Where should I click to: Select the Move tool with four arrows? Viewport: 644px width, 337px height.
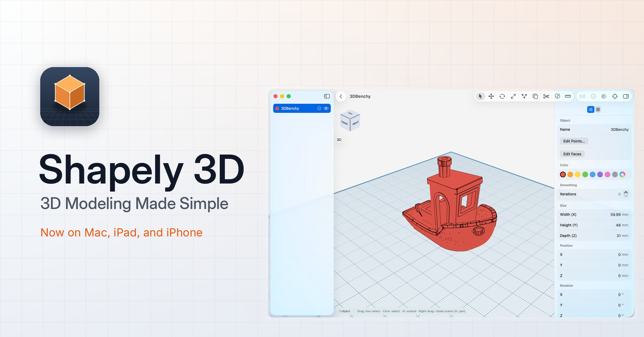point(491,96)
